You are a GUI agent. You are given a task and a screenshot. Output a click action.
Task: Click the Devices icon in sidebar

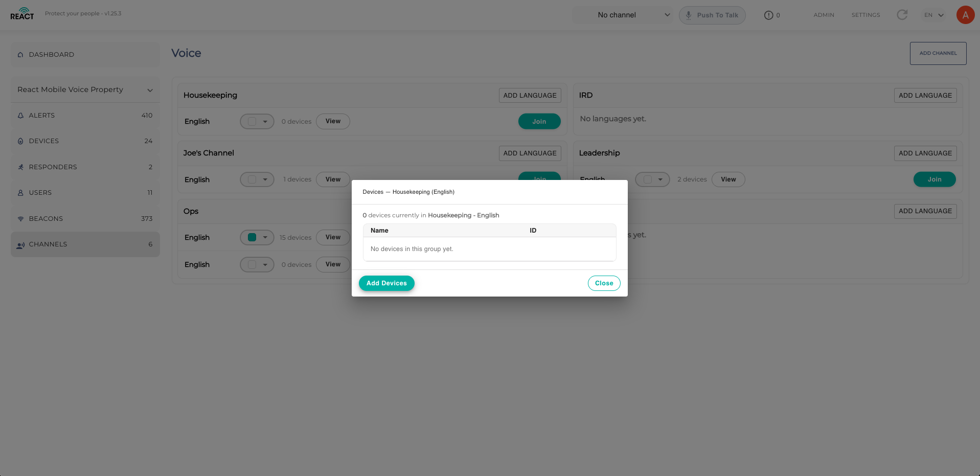pyautogui.click(x=20, y=141)
